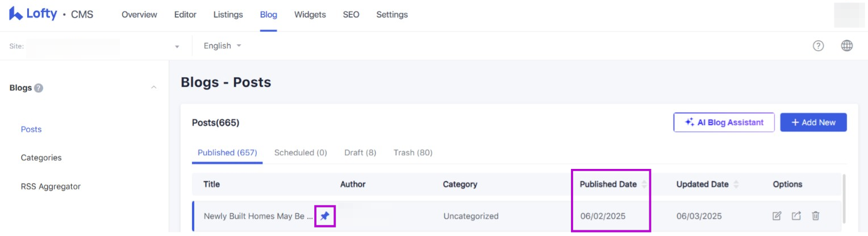868x236 pixels.
Task: Collapse the Blogs sidebar section
Action: (153, 88)
